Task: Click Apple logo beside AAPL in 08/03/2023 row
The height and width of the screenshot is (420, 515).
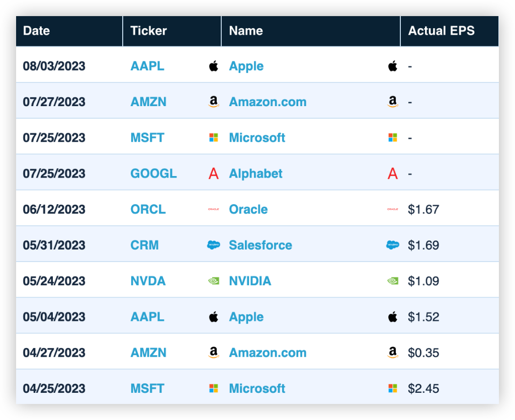Action: (x=214, y=66)
